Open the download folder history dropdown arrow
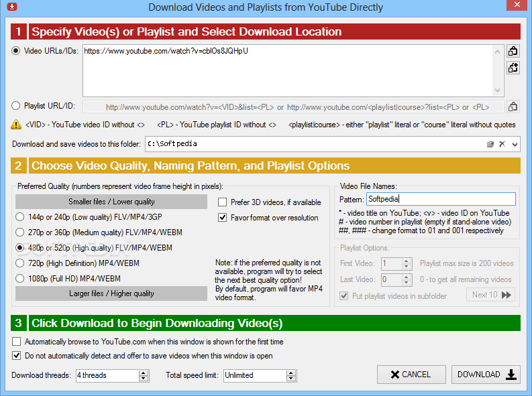 [x=515, y=145]
